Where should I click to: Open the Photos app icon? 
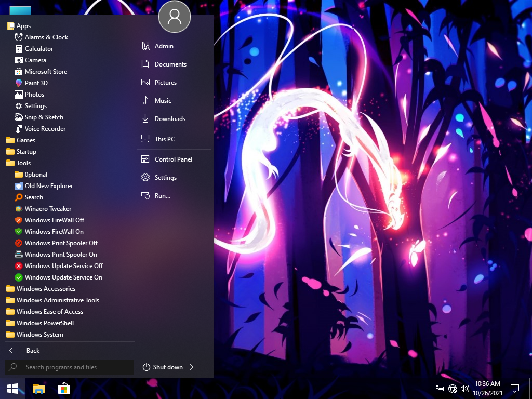point(19,95)
